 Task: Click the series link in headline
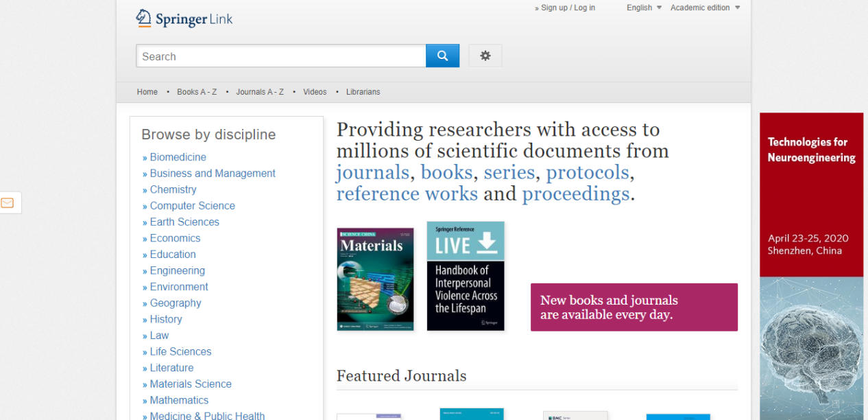(509, 172)
